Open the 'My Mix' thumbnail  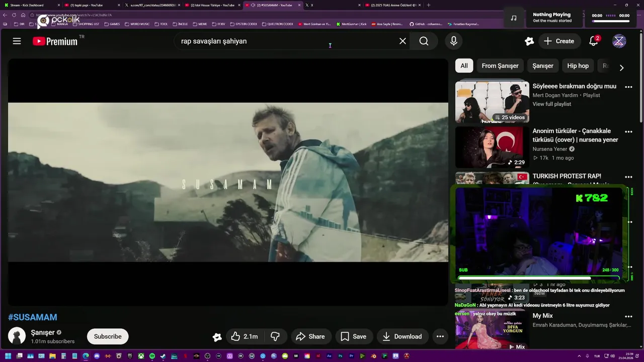tap(492, 330)
